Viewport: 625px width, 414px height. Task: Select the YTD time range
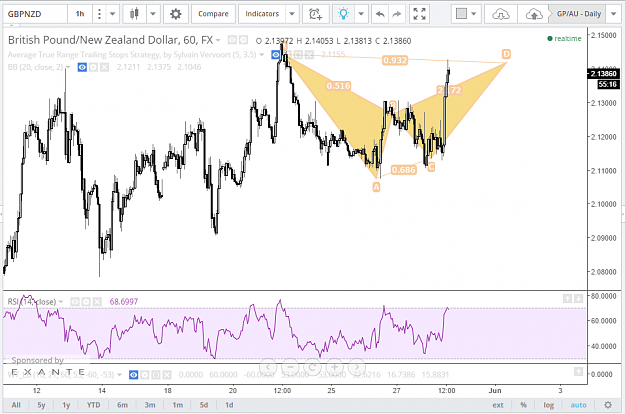[94, 405]
